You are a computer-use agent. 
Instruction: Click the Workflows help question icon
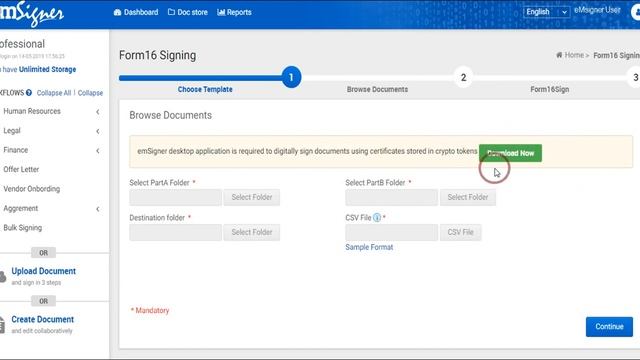coord(29,93)
